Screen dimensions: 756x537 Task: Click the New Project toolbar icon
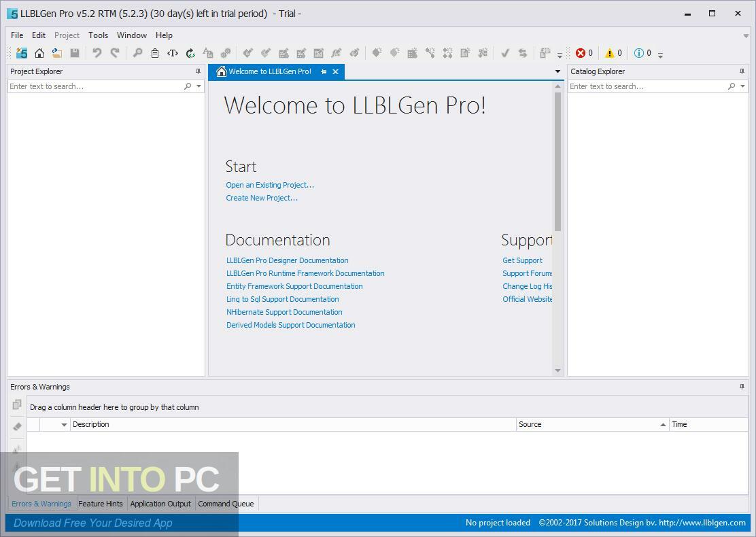(x=22, y=53)
